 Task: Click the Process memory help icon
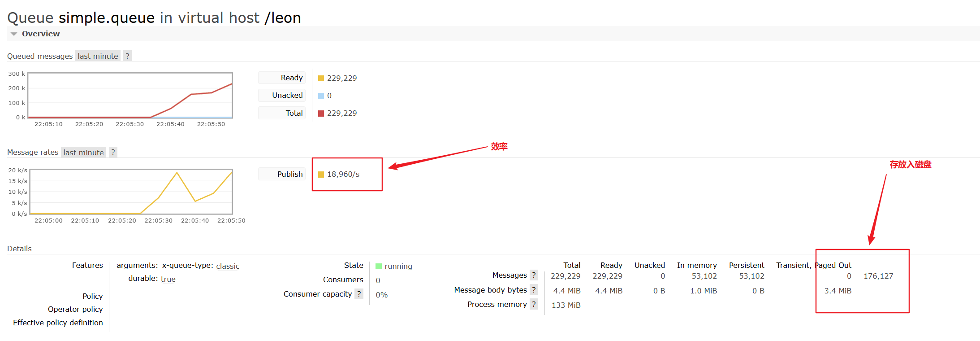534,304
